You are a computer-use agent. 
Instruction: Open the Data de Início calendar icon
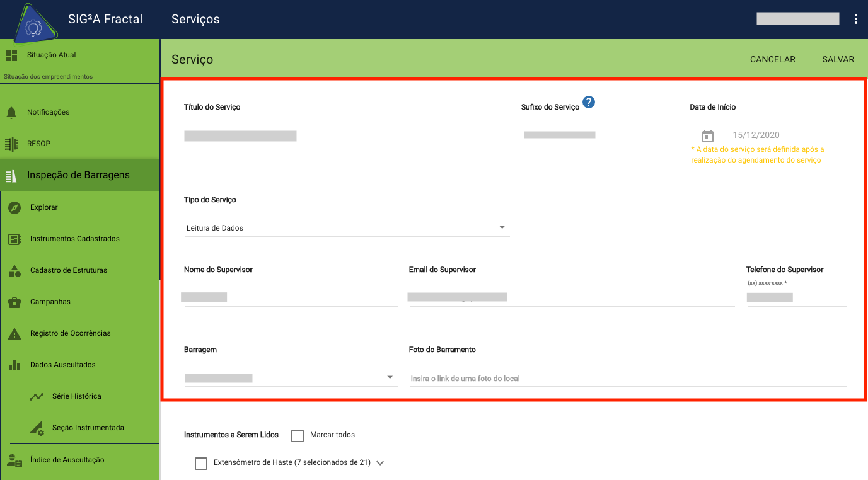(708, 135)
